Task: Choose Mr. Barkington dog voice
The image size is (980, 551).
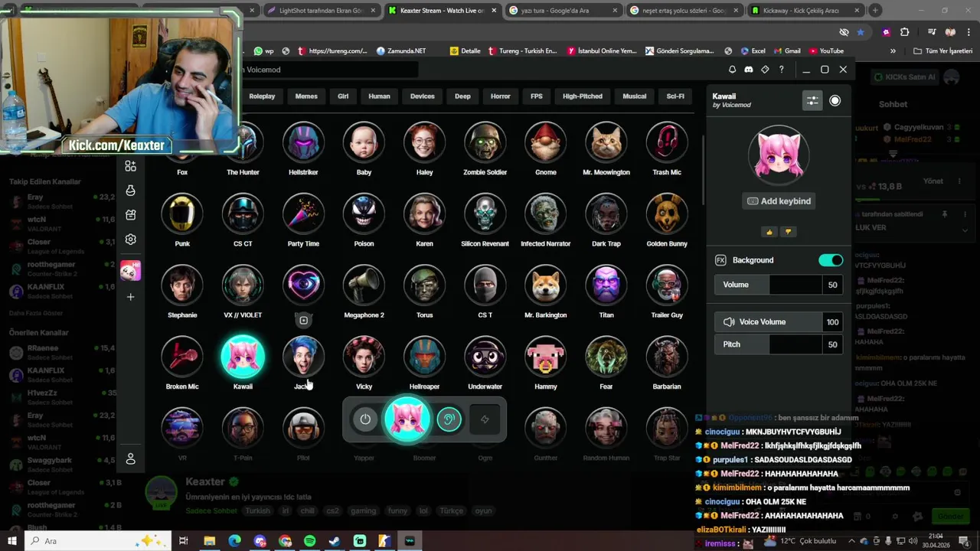Action: coord(545,285)
